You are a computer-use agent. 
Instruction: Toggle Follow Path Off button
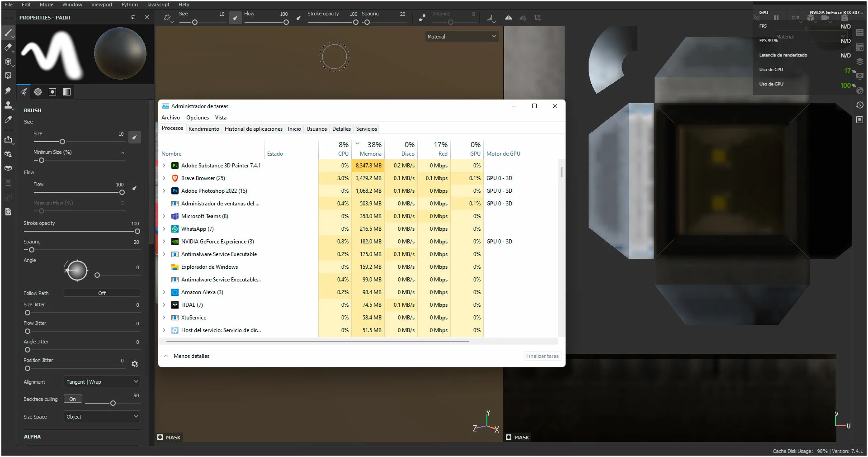pyautogui.click(x=102, y=293)
